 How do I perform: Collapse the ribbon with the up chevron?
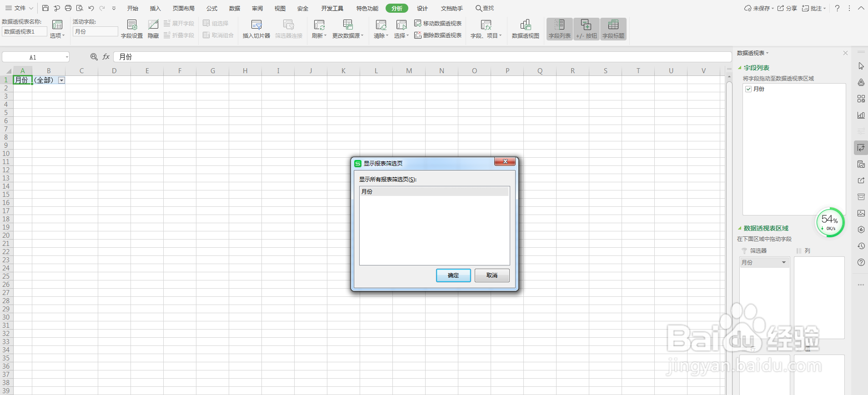(x=861, y=8)
